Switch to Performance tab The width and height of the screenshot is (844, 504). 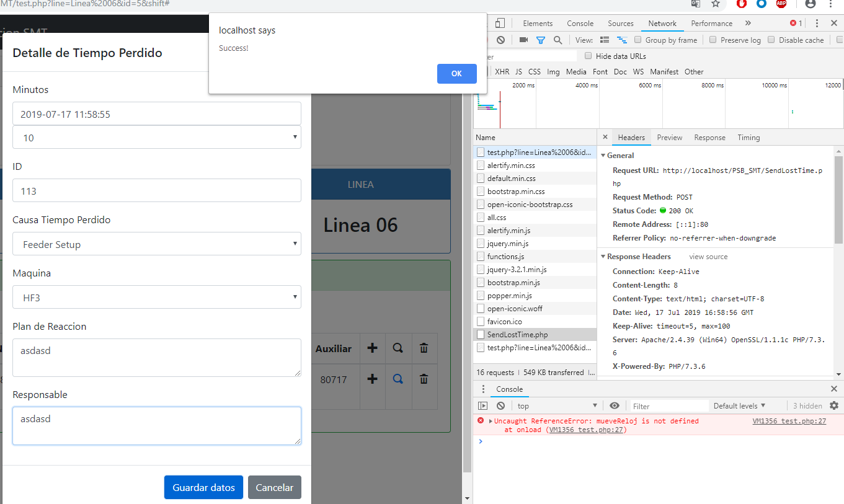712,24
